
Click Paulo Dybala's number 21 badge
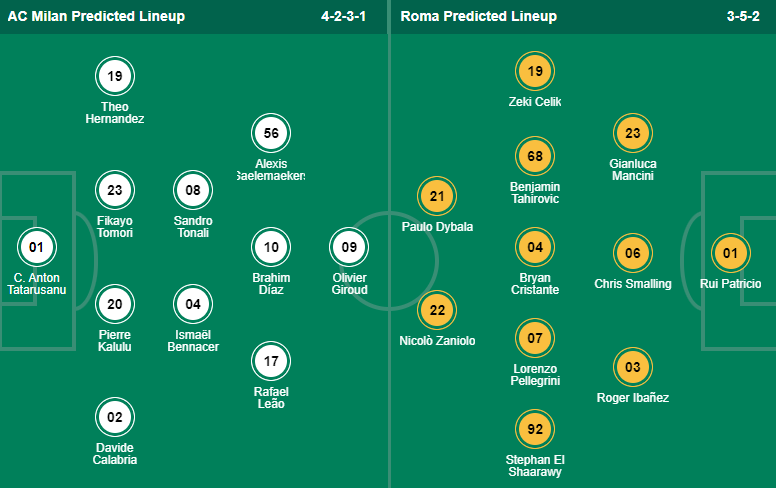coord(437,196)
